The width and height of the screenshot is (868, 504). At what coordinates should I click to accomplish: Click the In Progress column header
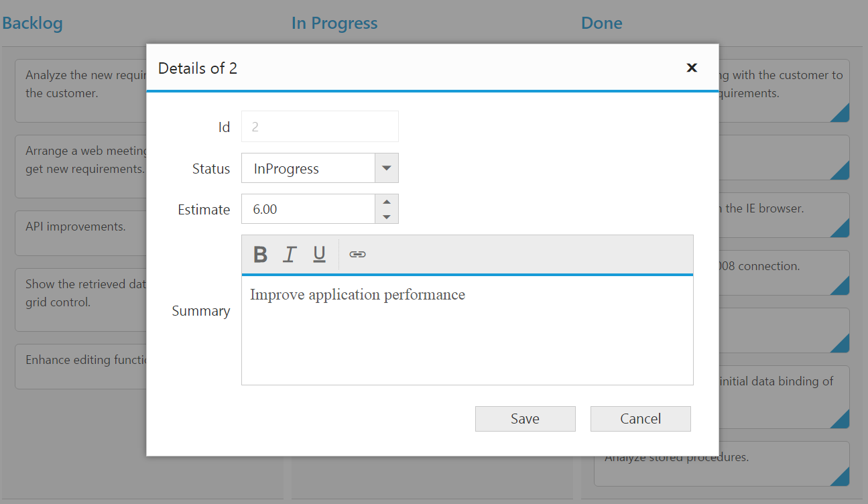[x=334, y=23]
